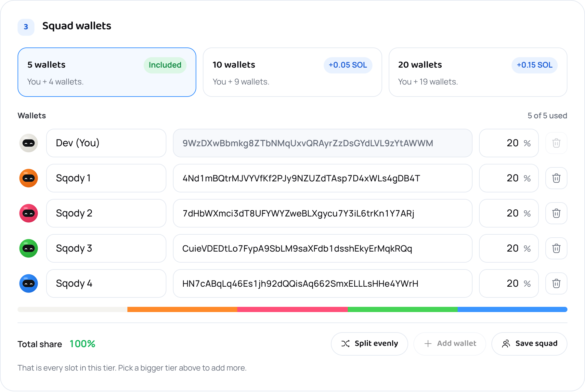Edit the Sqody 4 name field
The width and height of the screenshot is (585, 392).
click(106, 283)
